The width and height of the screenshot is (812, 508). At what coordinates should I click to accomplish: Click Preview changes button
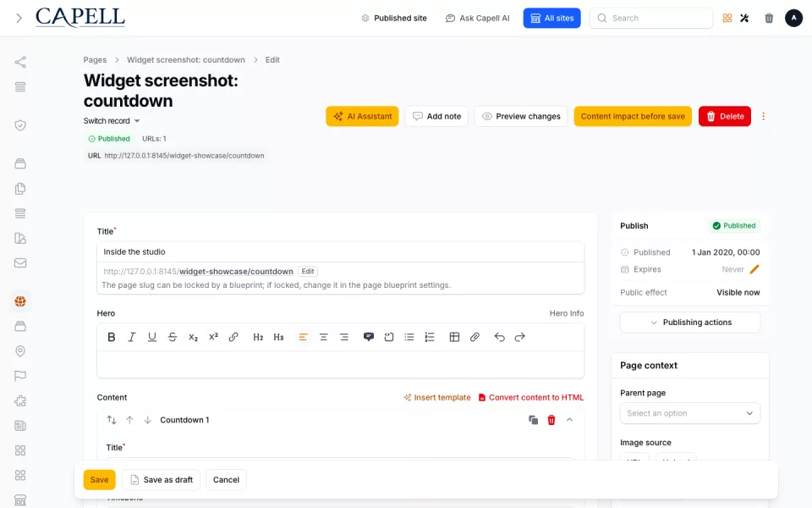[x=521, y=116]
